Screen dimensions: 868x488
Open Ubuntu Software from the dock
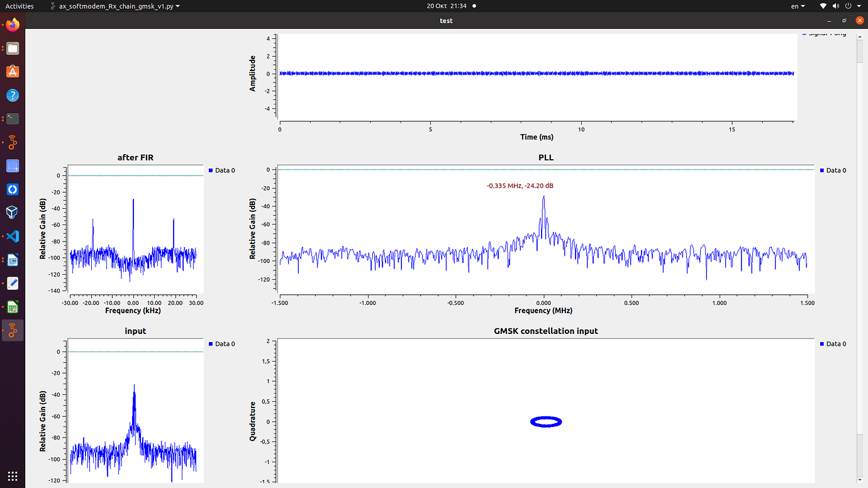pos(12,71)
